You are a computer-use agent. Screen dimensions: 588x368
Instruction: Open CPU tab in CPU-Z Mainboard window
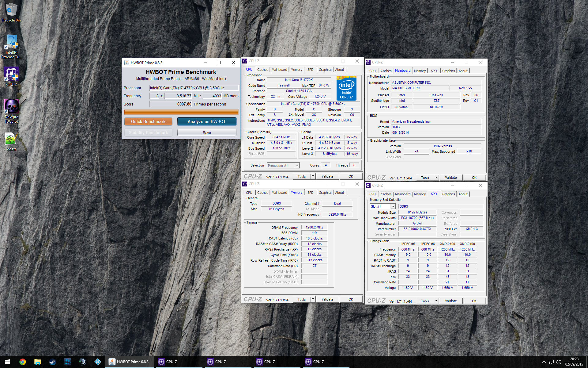(372, 71)
